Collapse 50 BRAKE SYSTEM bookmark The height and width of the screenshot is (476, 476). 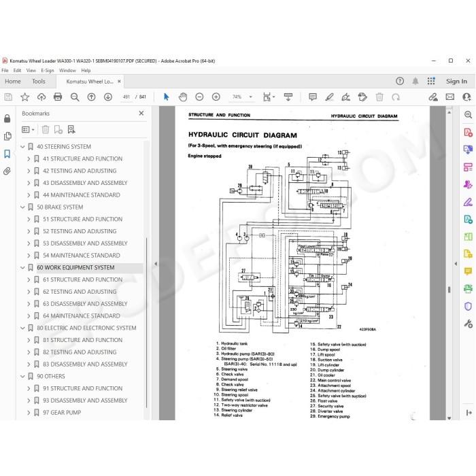pos(22,207)
